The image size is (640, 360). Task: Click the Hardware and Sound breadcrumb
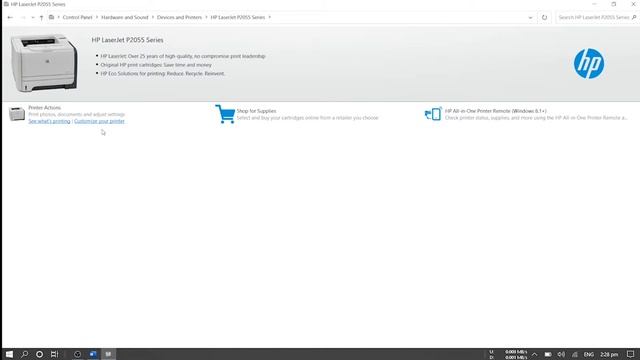point(124,18)
